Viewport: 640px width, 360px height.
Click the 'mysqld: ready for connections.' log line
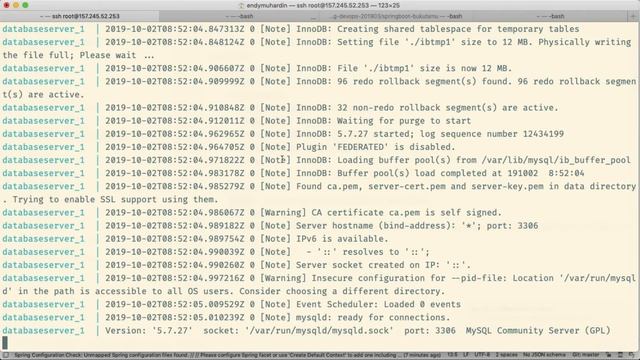point(373,317)
